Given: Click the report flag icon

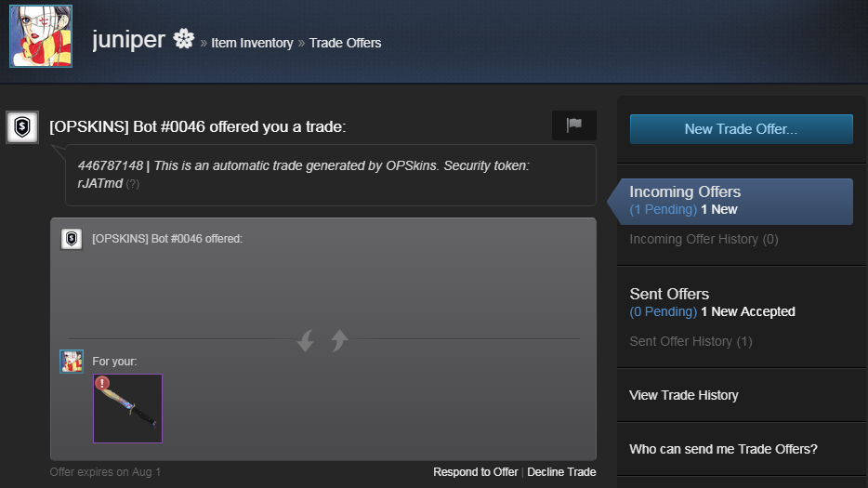Looking at the screenshot, I should click(x=573, y=125).
